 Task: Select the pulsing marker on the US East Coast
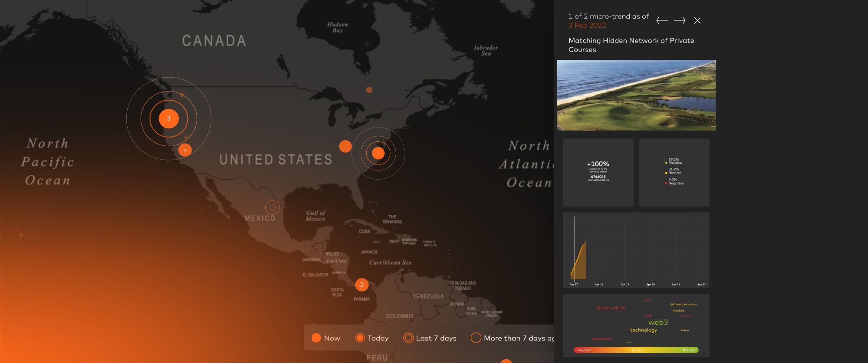[378, 153]
